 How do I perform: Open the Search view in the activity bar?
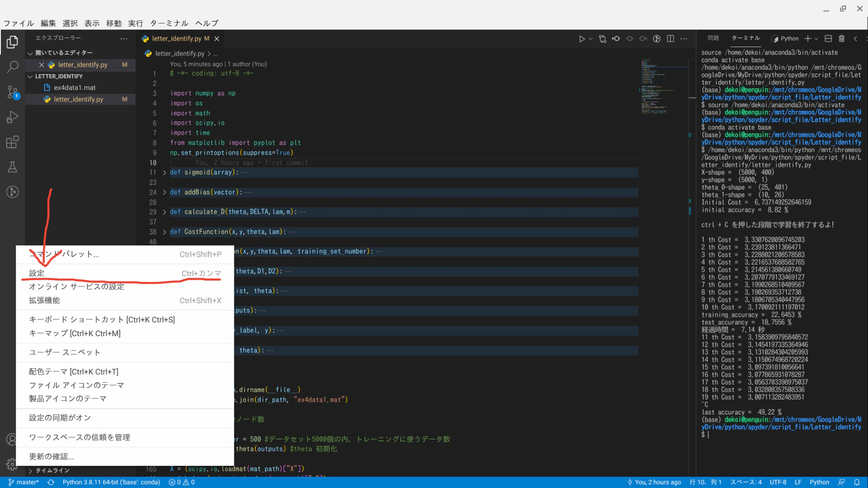pyautogui.click(x=12, y=66)
